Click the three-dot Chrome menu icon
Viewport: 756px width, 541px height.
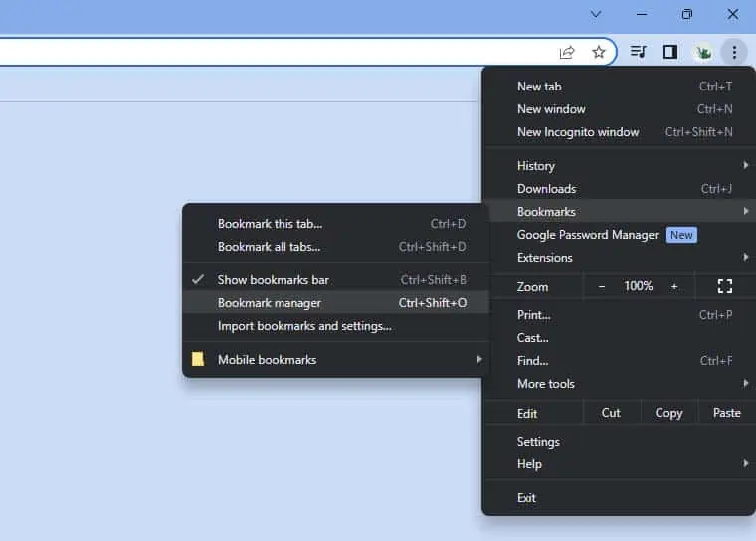(x=734, y=52)
